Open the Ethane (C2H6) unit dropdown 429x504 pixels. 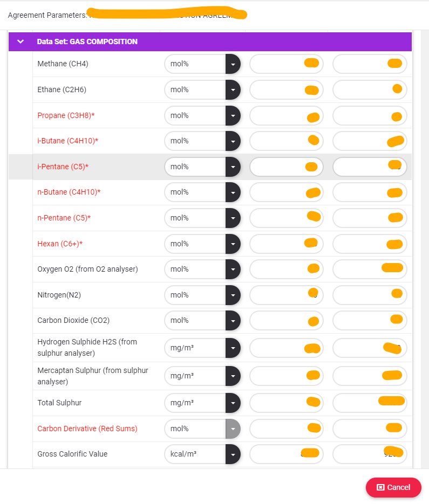coord(233,89)
